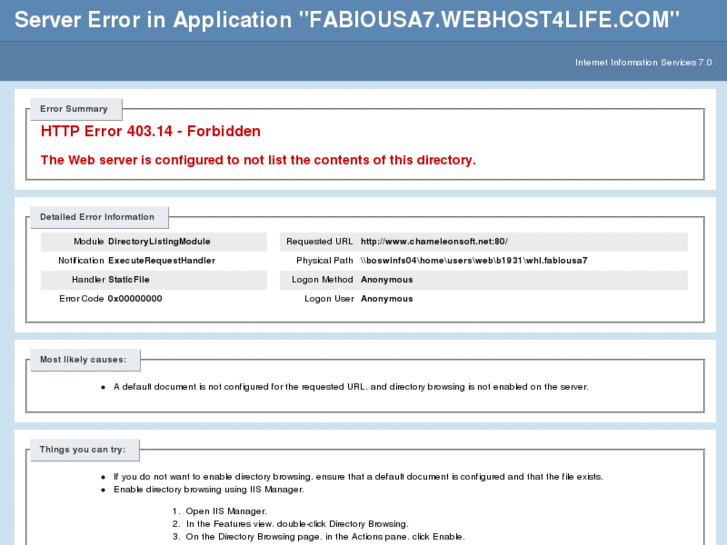Select the Detailed Error Information heading
The image size is (727, 545).
pyautogui.click(x=97, y=217)
